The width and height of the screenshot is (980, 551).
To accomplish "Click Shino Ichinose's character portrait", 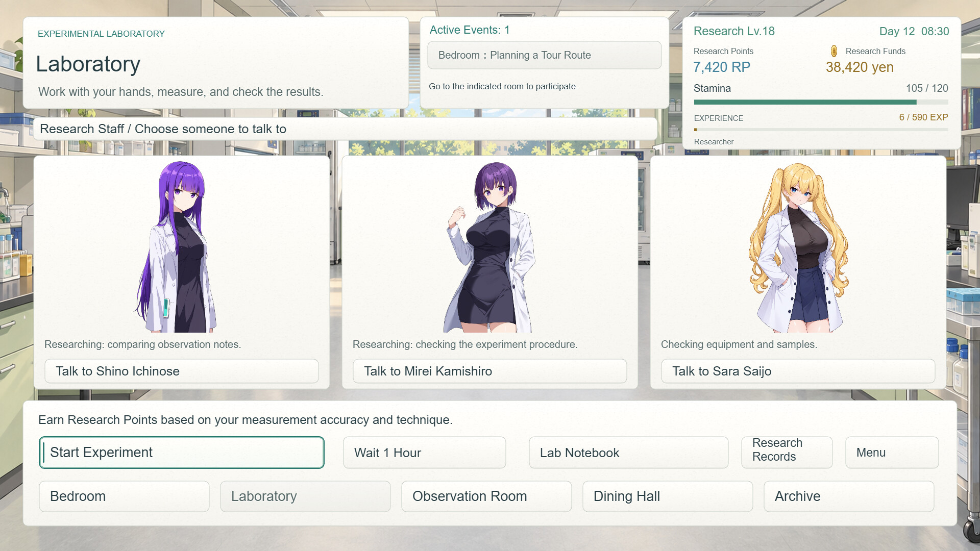I will pyautogui.click(x=177, y=247).
